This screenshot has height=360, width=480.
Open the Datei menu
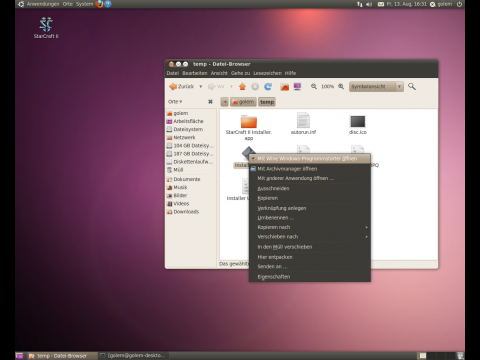point(173,73)
